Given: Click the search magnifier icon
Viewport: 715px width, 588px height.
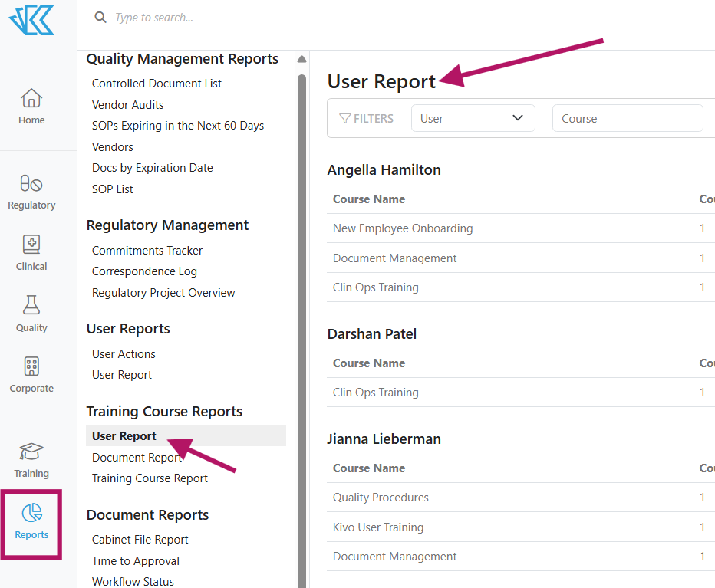Looking at the screenshot, I should (x=100, y=17).
